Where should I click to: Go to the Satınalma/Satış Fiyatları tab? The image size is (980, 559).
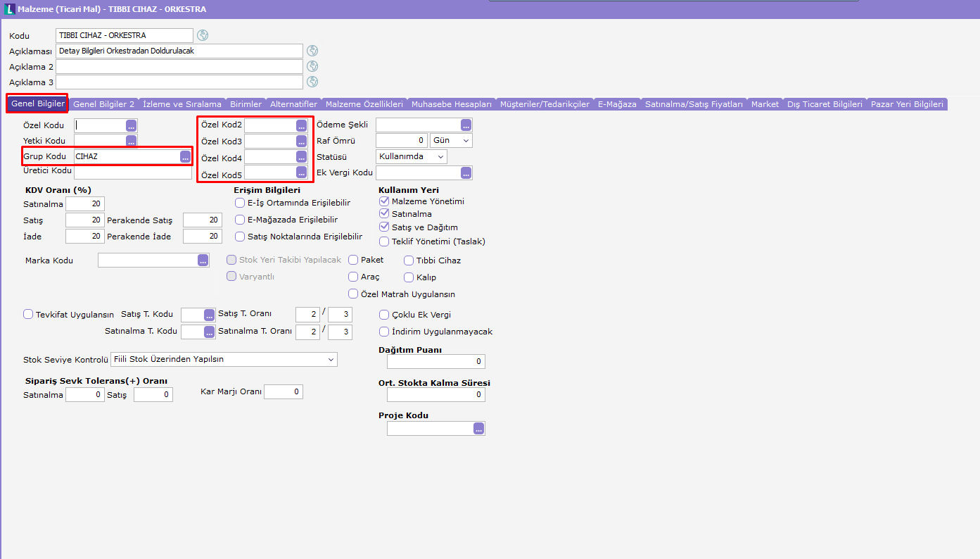tap(694, 104)
